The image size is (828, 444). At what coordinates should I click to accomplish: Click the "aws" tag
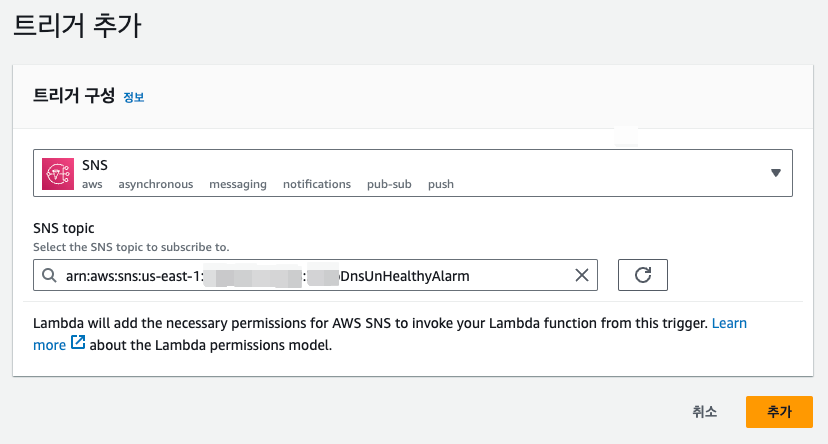pos(92,184)
